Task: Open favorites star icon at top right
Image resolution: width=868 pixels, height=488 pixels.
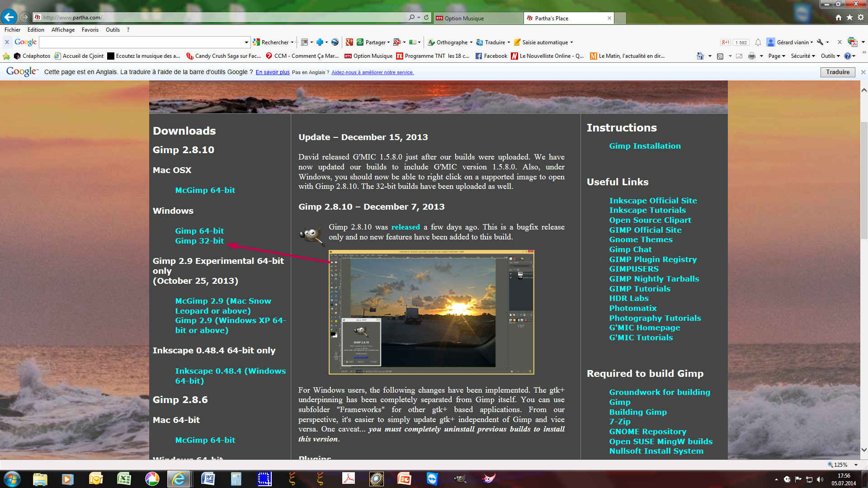Action: (x=849, y=18)
